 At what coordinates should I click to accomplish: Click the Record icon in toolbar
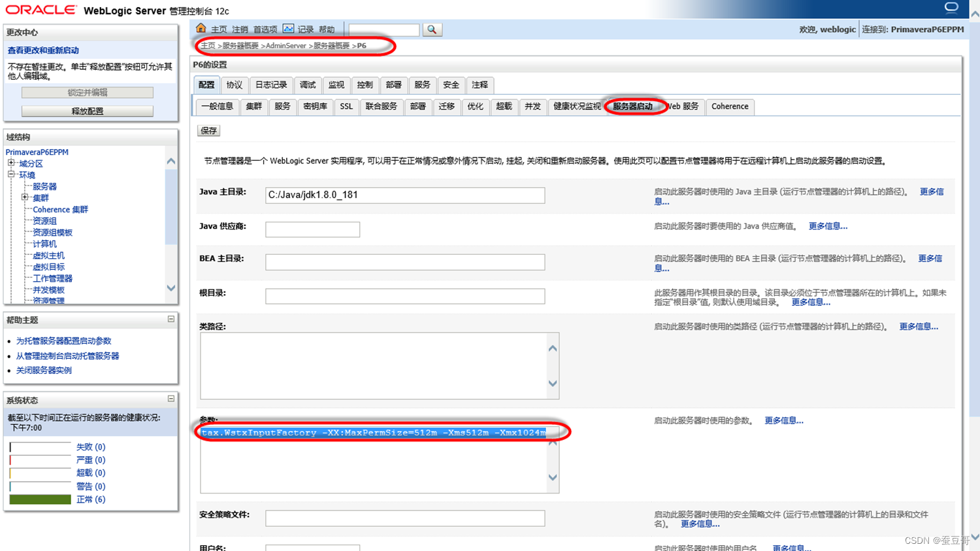tap(288, 29)
